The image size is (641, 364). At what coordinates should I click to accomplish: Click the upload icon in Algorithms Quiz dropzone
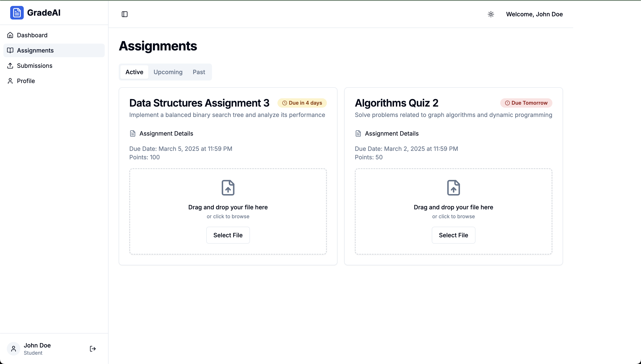(x=453, y=188)
